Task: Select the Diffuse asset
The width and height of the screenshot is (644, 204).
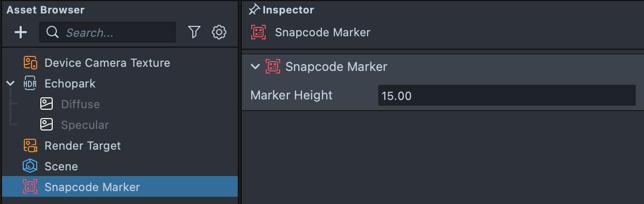Action: [x=119, y=105]
